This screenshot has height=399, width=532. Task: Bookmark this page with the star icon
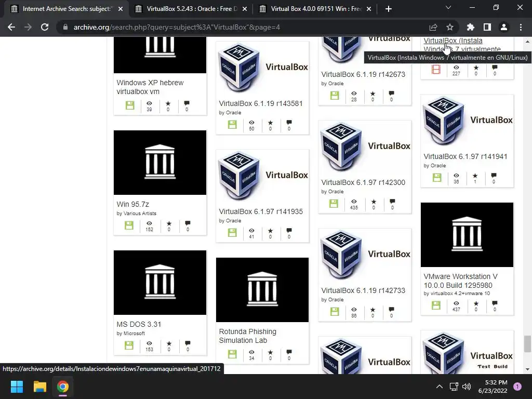449,27
